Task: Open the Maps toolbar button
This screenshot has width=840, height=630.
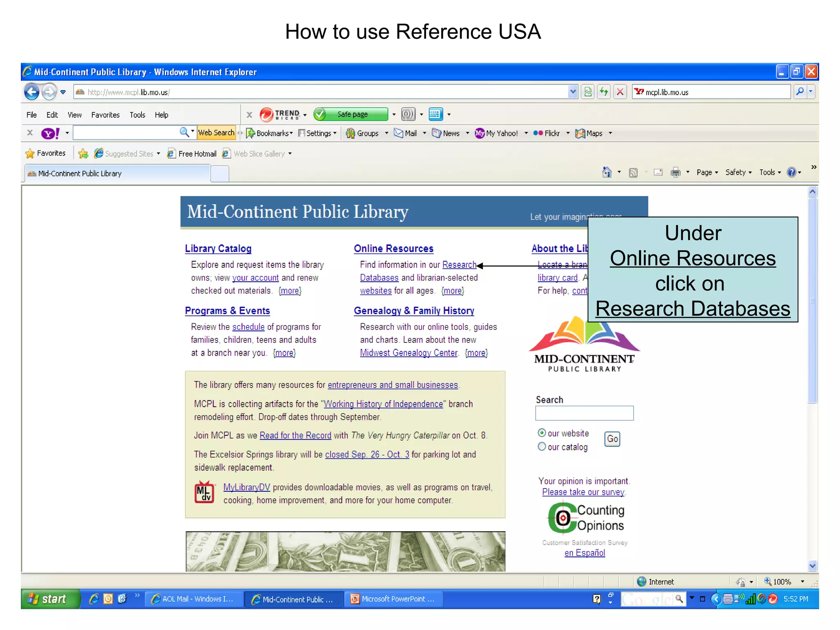Action: [589, 133]
